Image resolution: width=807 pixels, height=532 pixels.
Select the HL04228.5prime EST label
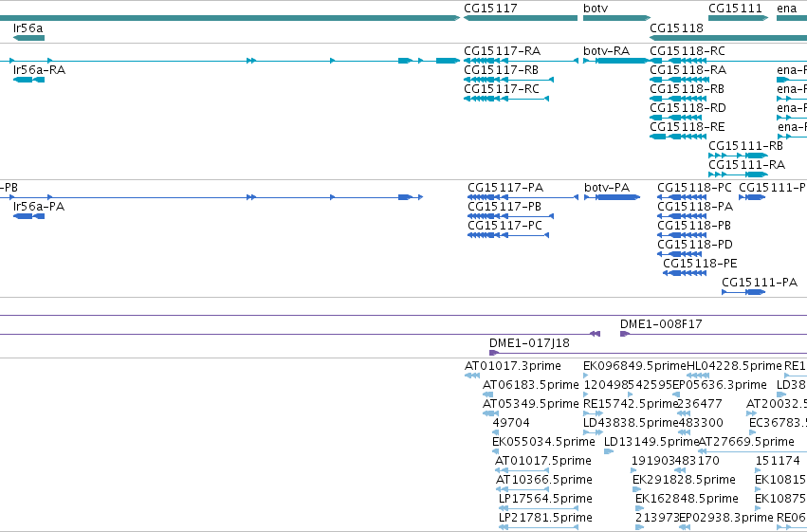click(x=734, y=366)
